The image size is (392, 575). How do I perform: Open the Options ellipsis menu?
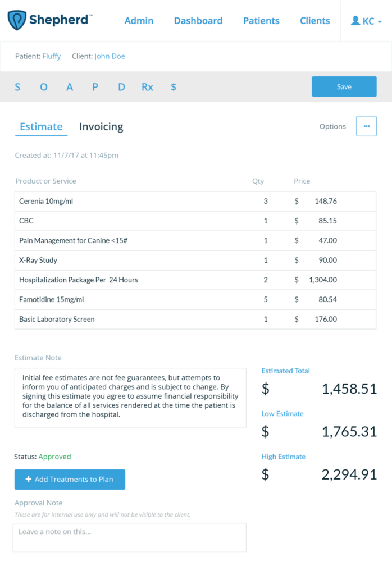tap(366, 126)
